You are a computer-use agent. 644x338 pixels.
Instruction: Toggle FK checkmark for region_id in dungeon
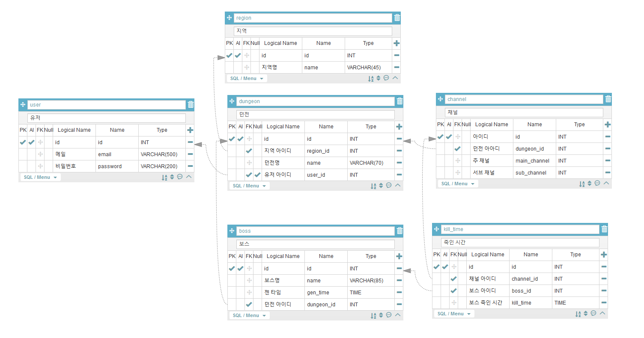tap(249, 151)
